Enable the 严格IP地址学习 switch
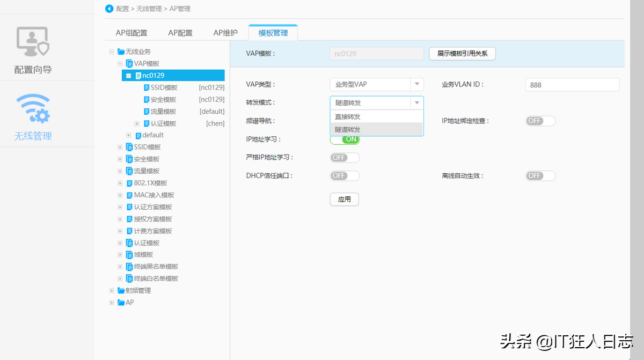The height and width of the screenshot is (360, 644). pyautogui.click(x=345, y=158)
